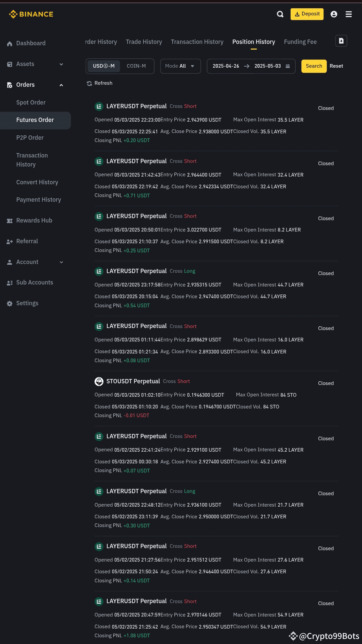This screenshot has height=644, width=362.
Task: Open the search magnifier icon
Action: [x=280, y=14]
